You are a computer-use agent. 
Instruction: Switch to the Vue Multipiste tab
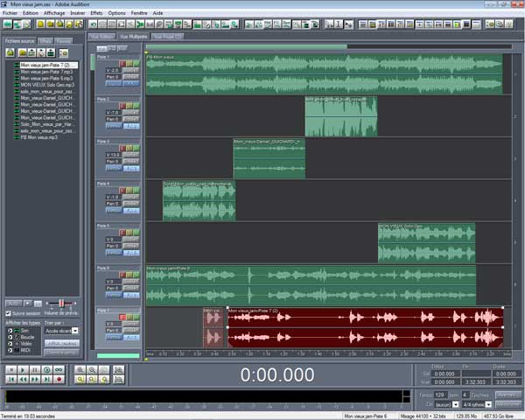(133, 36)
